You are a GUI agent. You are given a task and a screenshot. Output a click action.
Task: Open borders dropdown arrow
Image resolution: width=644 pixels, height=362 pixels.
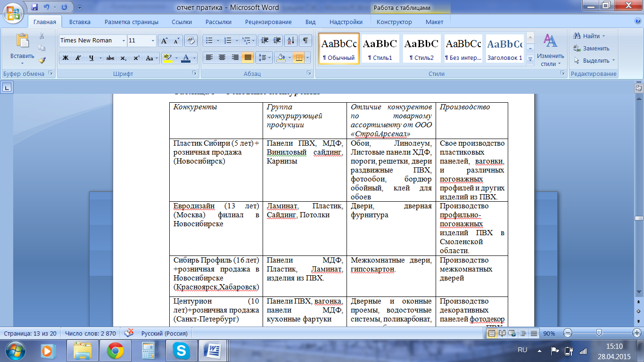pyautogui.click(x=308, y=58)
